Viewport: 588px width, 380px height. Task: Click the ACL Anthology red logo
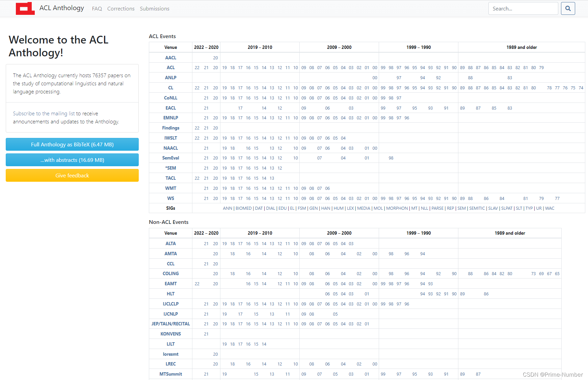25,8
